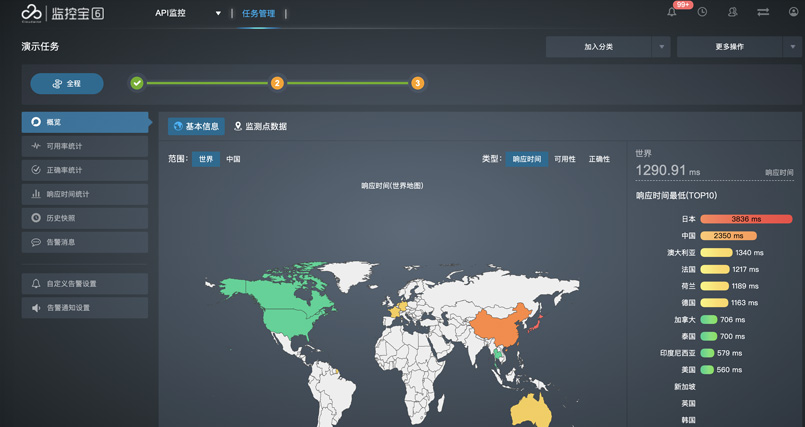Switch to the 基本信息 tab

196,126
